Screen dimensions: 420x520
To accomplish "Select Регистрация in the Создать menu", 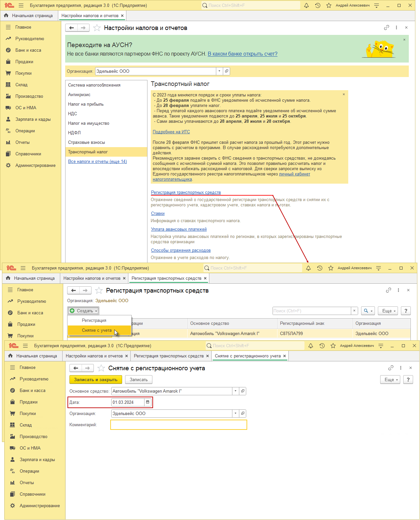I will (x=94, y=321).
